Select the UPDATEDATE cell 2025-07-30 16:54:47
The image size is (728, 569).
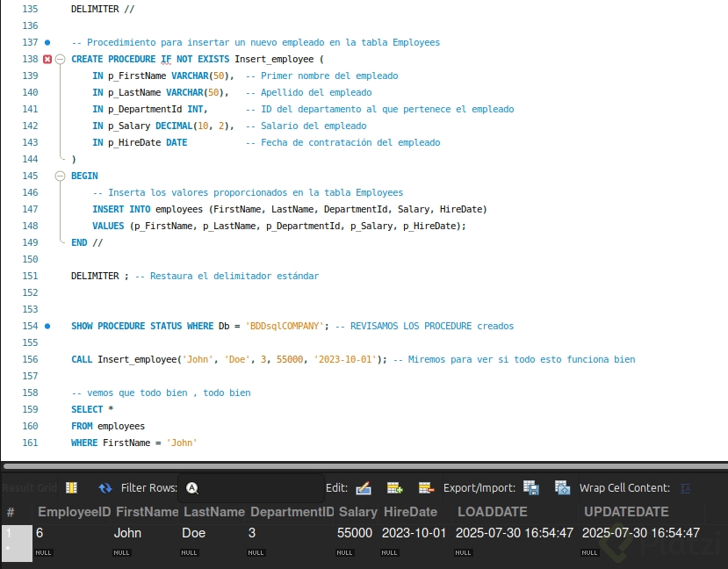[x=641, y=533]
